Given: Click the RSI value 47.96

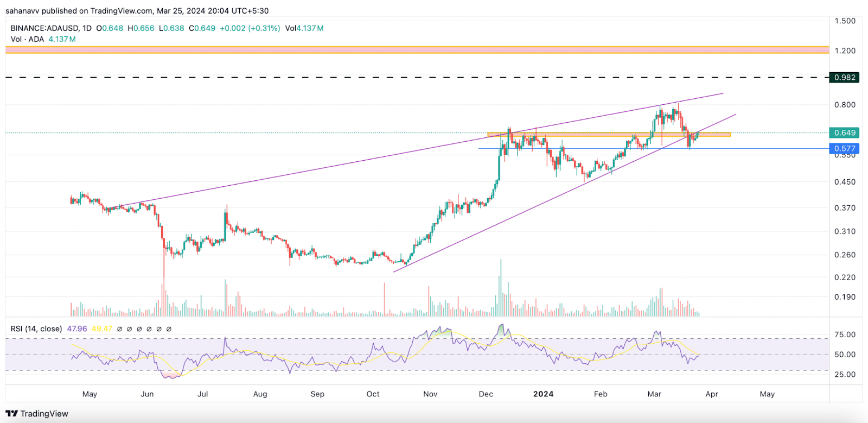Looking at the screenshot, I should [77, 329].
